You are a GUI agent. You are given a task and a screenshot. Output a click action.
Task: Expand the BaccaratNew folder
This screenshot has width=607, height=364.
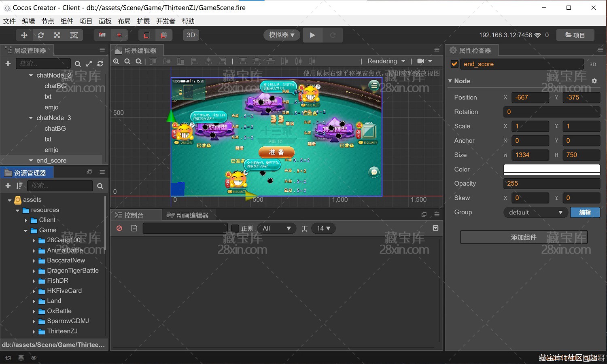pos(34,261)
